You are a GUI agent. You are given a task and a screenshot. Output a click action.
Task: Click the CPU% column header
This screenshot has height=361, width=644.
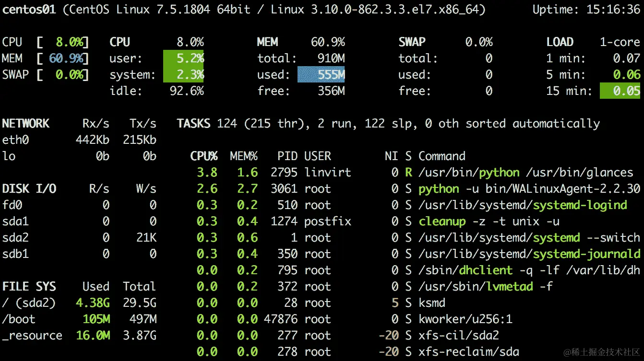(x=204, y=156)
